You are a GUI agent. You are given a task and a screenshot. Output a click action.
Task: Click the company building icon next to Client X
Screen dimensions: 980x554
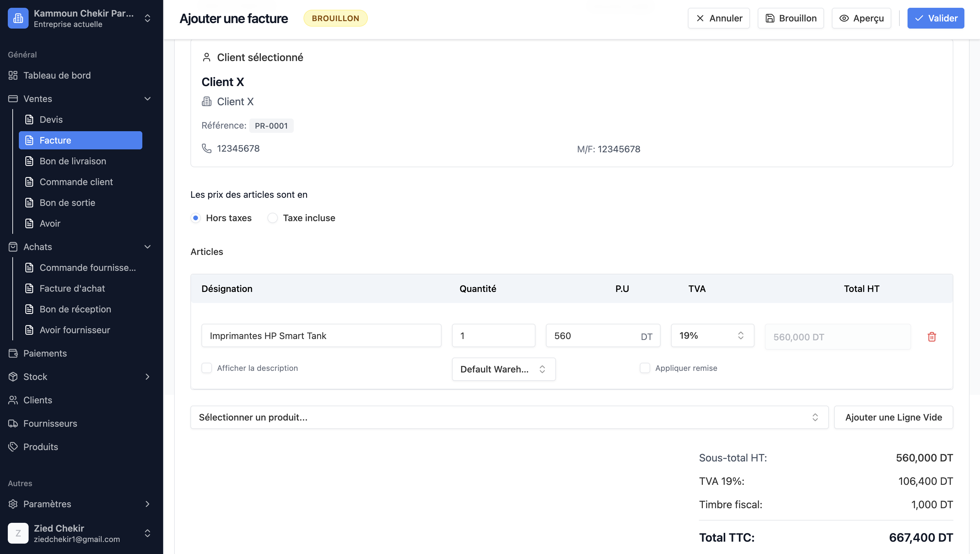click(x=207, y=101)
